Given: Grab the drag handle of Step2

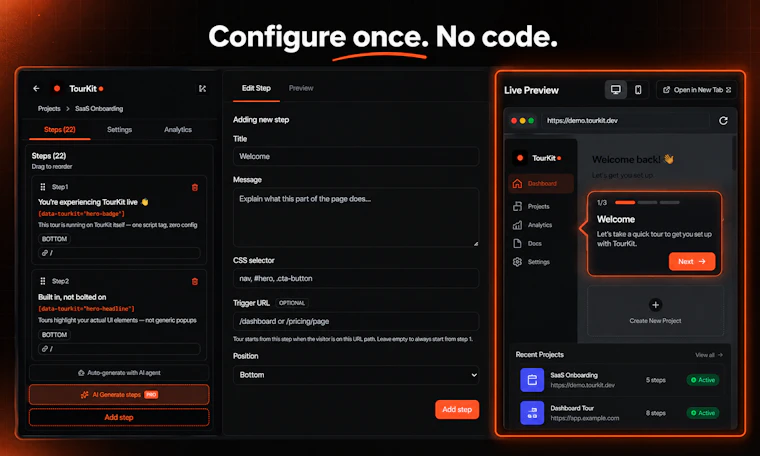Looking at the screenshot, I should pyautogui.click(x=43, y=281).
